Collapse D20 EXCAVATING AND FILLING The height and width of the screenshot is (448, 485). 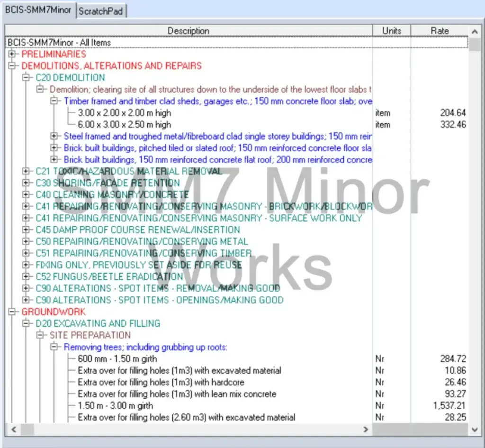pos(26,323)
